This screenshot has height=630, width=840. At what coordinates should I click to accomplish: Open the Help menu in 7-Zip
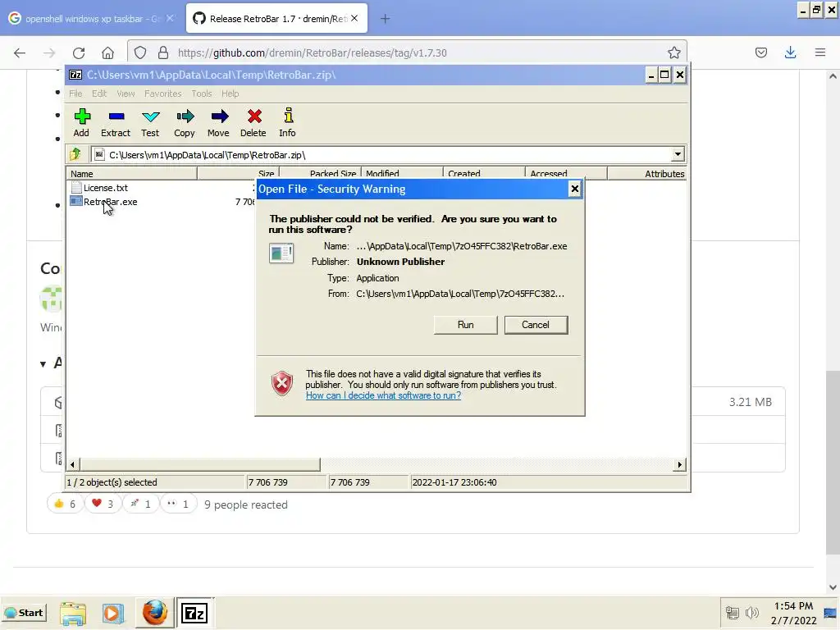[x=231, y=94]
